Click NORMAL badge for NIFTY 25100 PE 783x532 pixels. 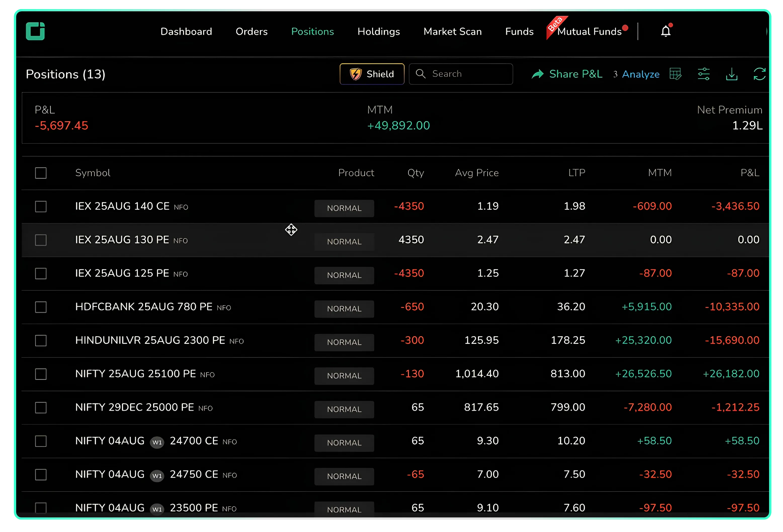tap(344, 376)
